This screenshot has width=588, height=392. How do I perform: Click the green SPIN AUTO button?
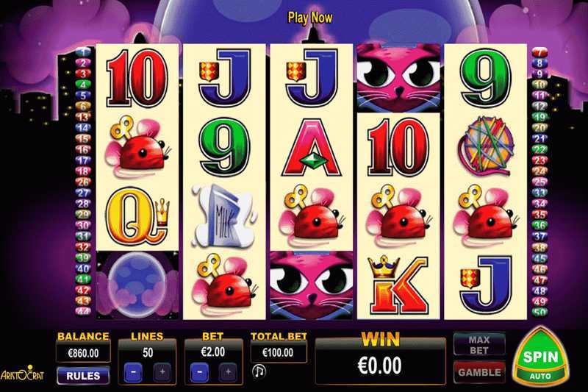(540, 357)
